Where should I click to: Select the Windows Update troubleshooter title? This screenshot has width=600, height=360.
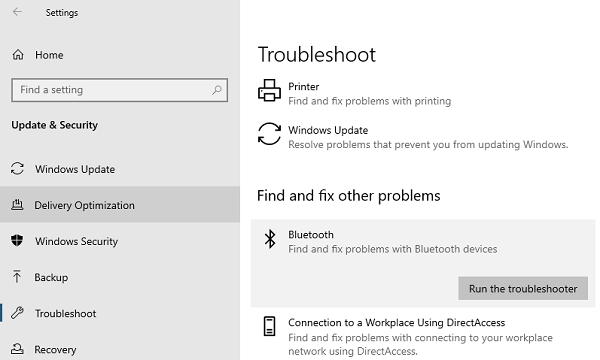pyautogui.click(x=328, y=130)
